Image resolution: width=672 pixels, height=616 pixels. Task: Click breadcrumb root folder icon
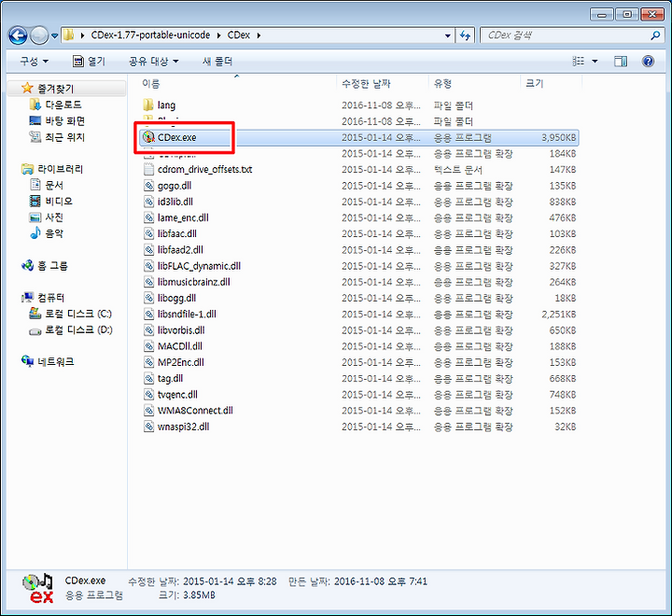pos(68,35)
